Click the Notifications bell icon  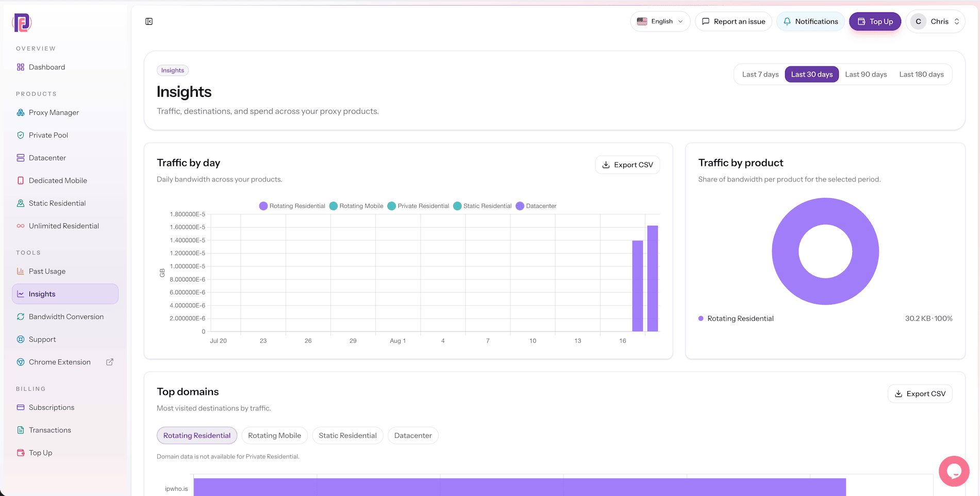pyautogui.click(x=787, y=21)
